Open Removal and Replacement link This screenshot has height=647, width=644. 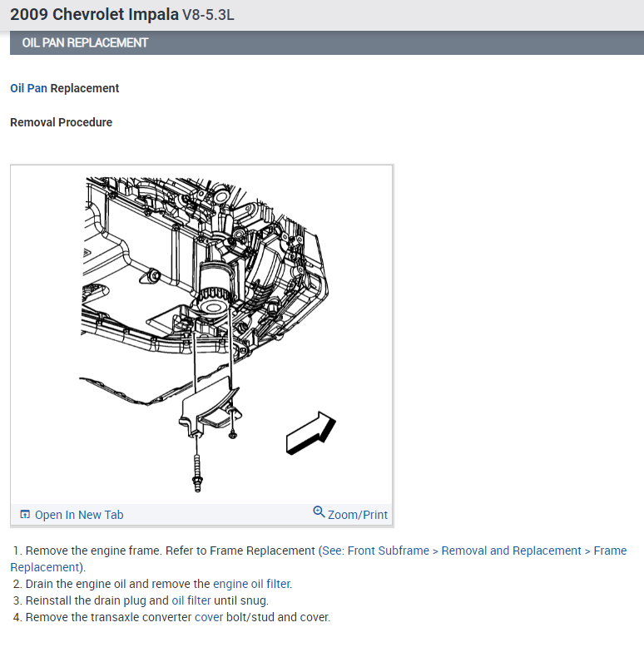click(511, 551)
